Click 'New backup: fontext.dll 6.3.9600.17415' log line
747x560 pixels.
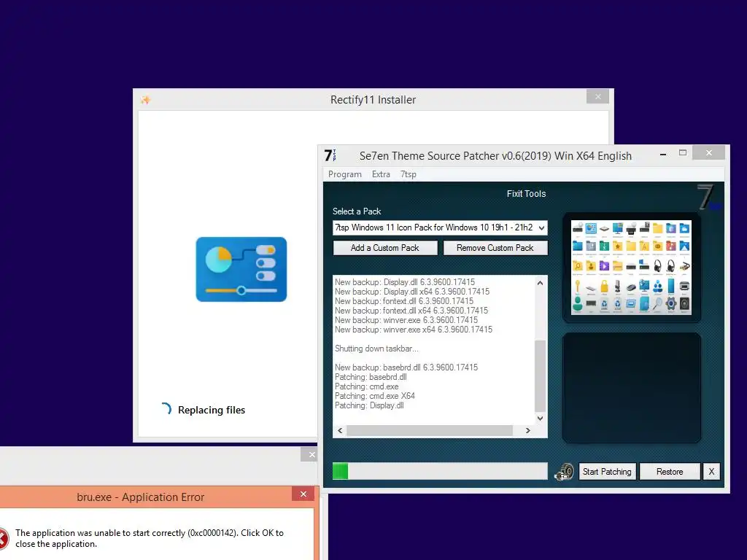pos(404,301)
